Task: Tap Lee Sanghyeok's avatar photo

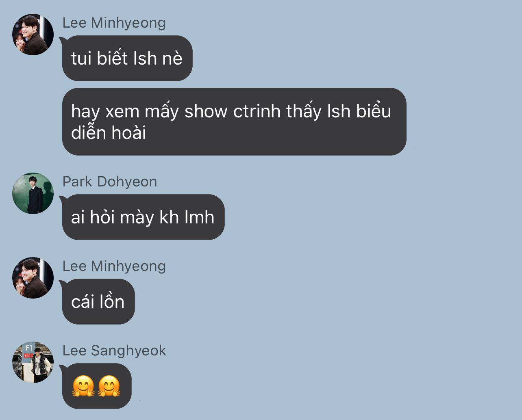Action: click(x=33, y=362)
